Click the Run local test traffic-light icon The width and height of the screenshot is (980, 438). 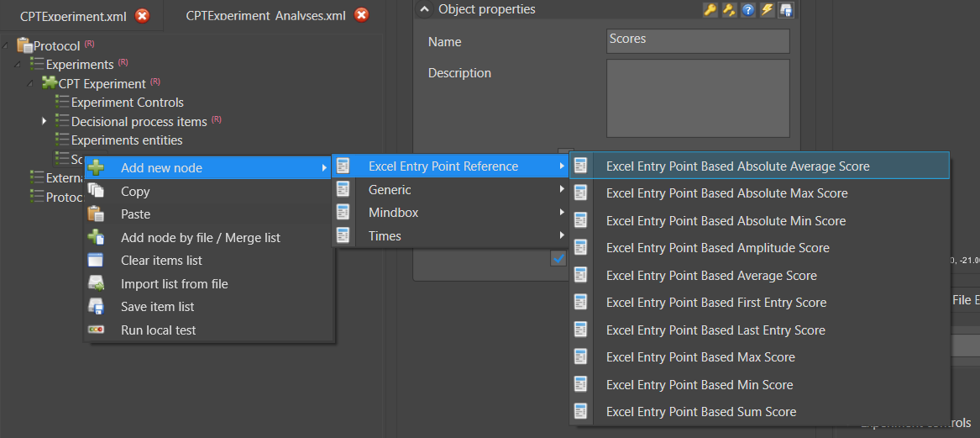point(96,330)
